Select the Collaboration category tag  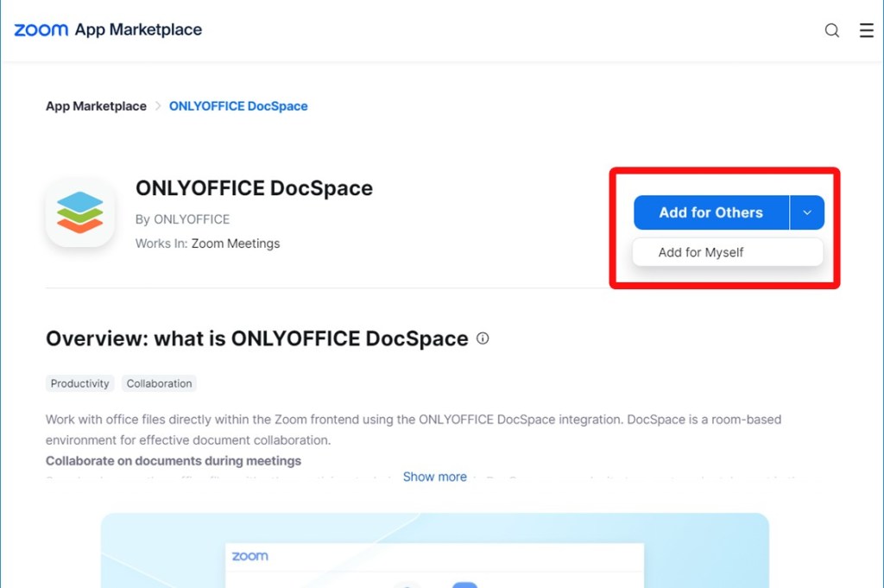coord(159,383)
